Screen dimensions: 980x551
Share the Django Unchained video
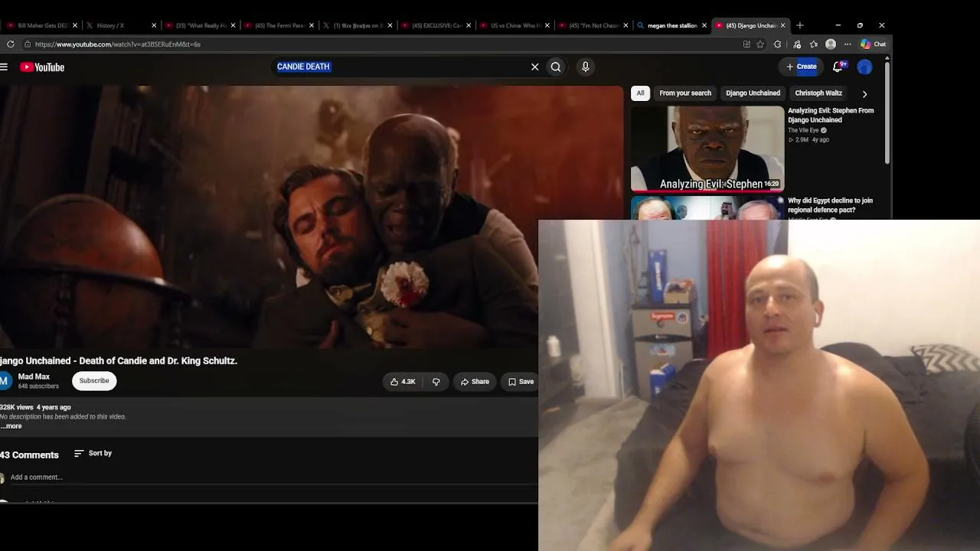pyautogui.click(x=475, y=382)
